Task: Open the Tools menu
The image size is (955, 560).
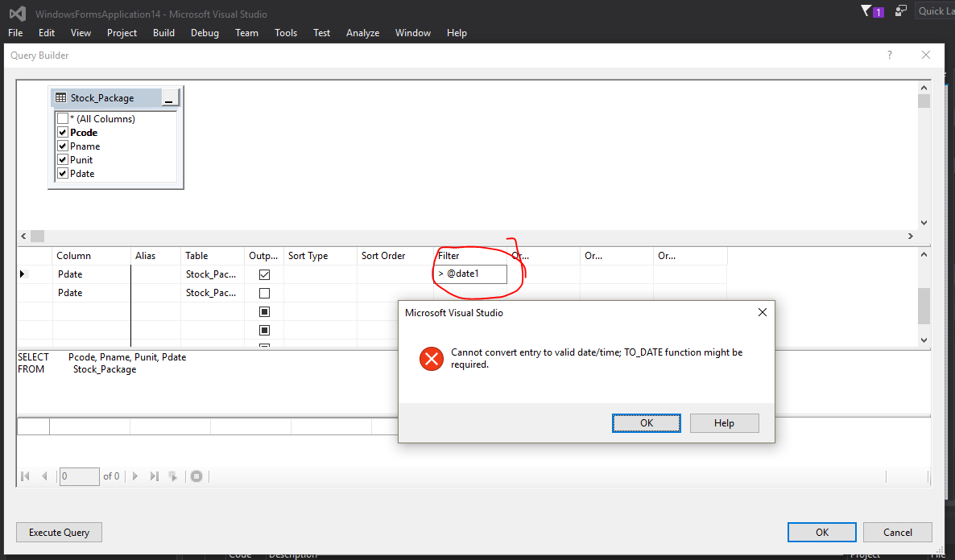Action: click(286, 33)
